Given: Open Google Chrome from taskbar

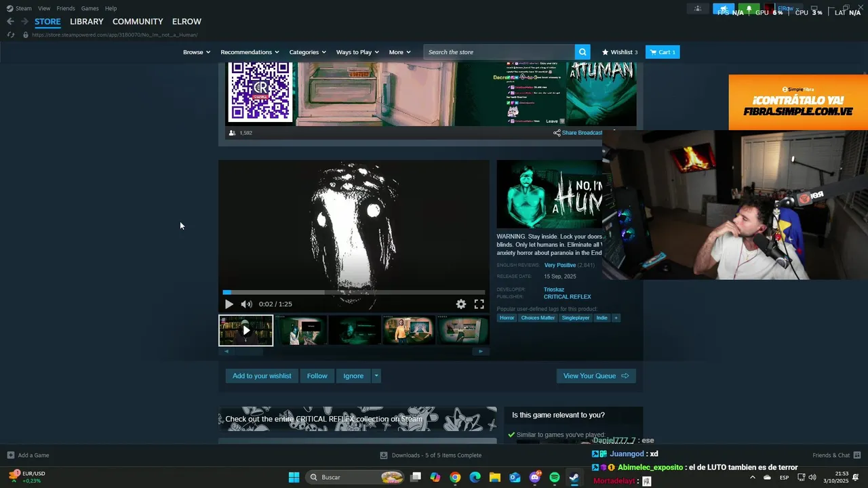Looking at the screenshot, I should 455,477.
